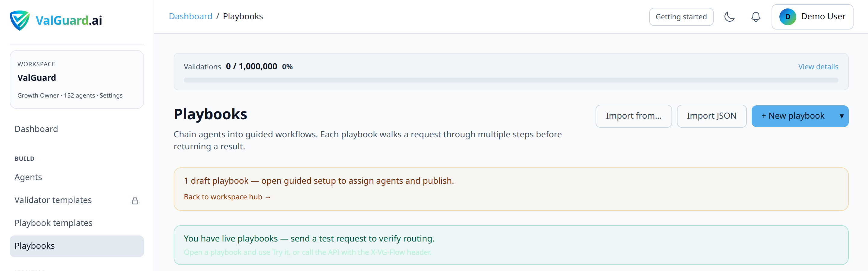This screenshot has height=271, width=868.
Task: Click the Import JSON button
Action: point(711,116)
